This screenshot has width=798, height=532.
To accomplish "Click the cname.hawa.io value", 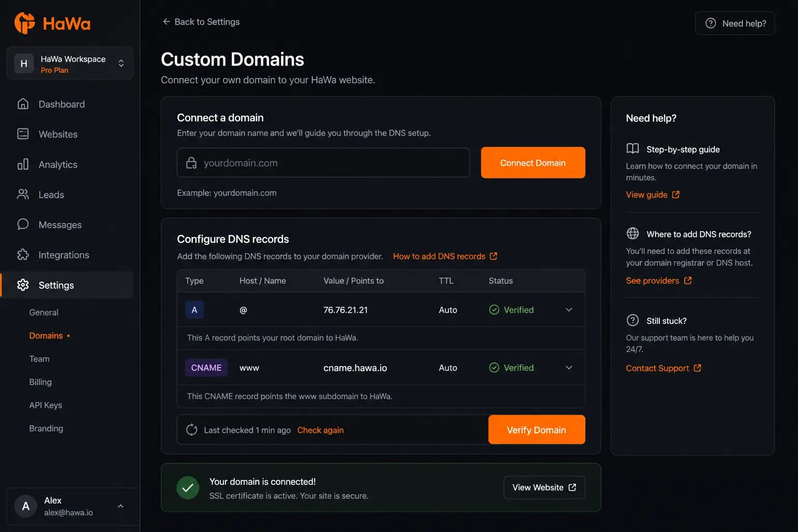I will click(355, 368).
